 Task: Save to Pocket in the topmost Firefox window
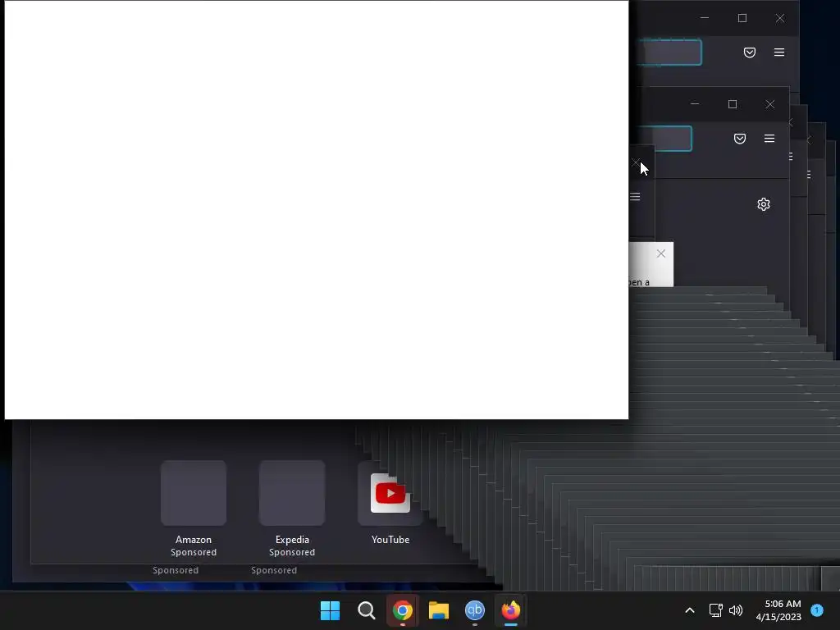tap(750, 52)
